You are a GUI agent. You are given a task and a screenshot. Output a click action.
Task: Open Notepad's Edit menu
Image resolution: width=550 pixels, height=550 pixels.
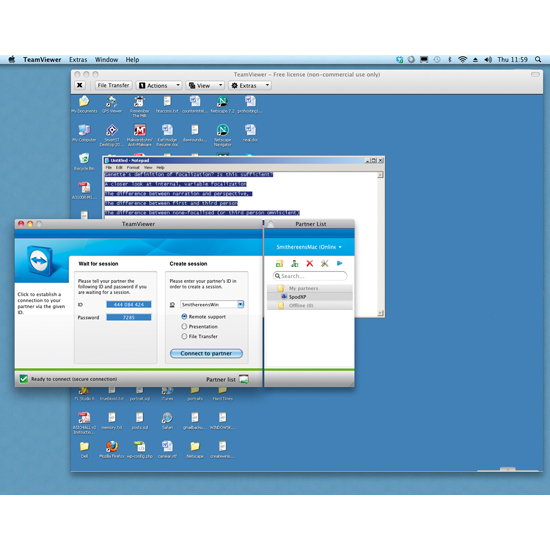click(119, 168)
